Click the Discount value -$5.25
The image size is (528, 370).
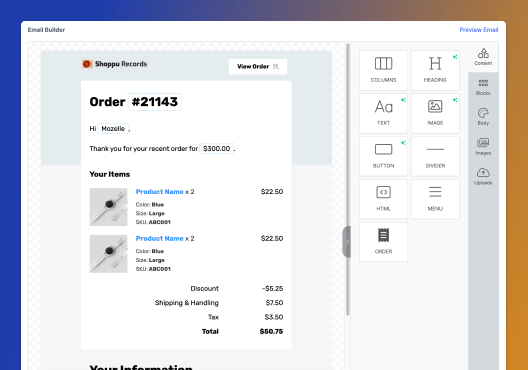click(x=272, y=289)
